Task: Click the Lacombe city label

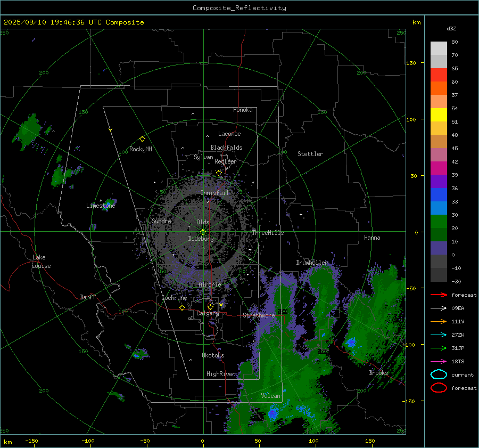Action: 229,134
